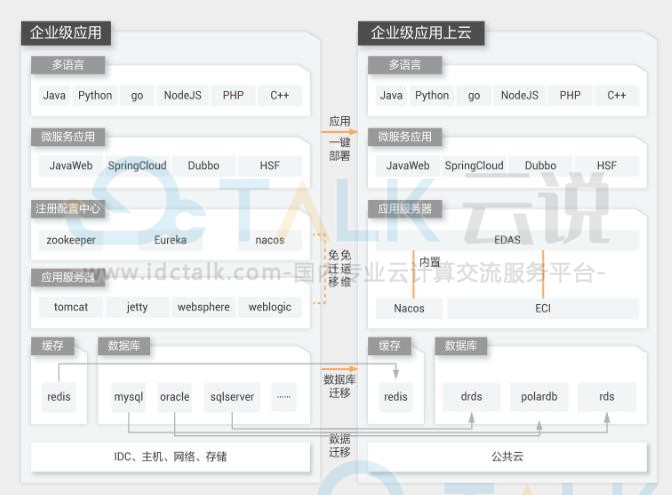Image resolution: width=672 pixels, height=495 pixels.
Task: Click 微服务应用 header in 企业级应用上云 panel
Action: click(405, 137)
